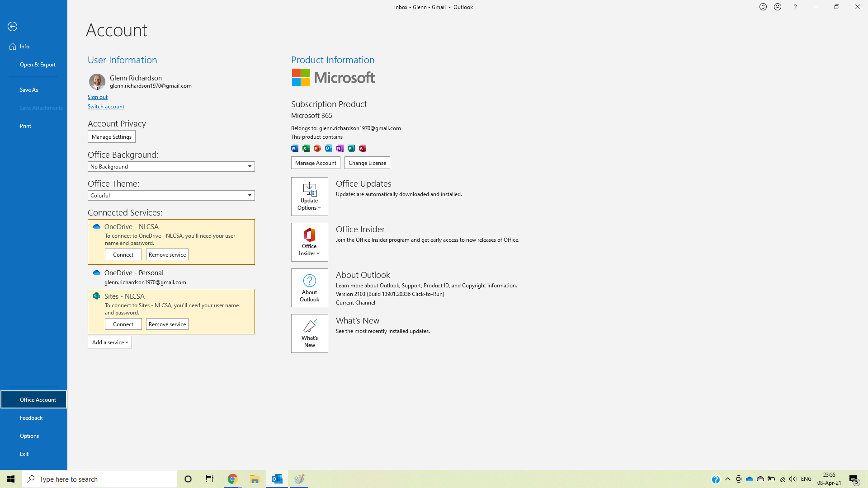Open the Help question mark icon

pos(795,7)
